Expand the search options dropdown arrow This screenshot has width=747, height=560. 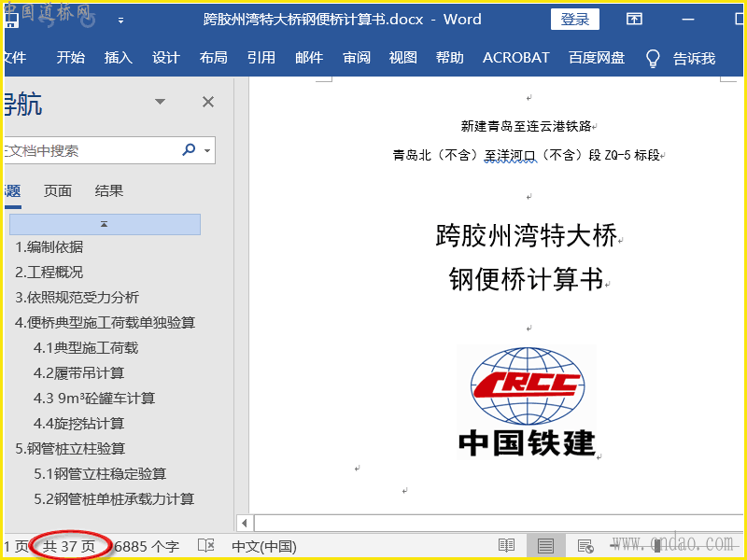pos(207,150)
